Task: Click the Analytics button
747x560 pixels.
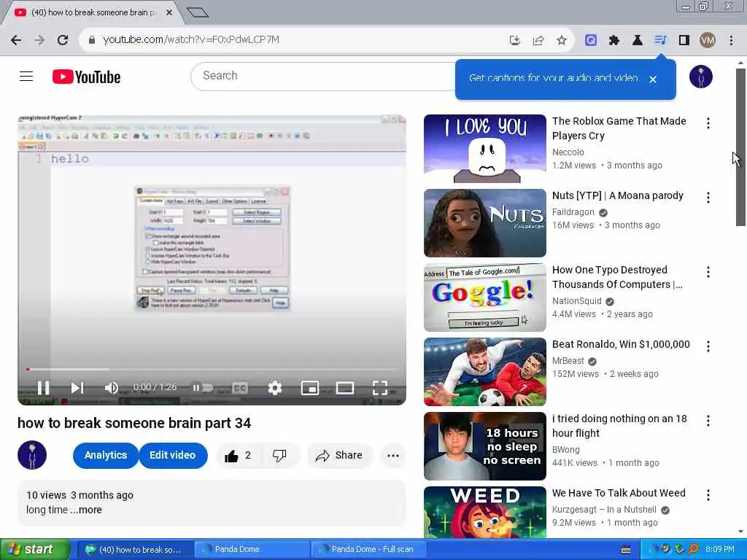Action: (106, 456)
